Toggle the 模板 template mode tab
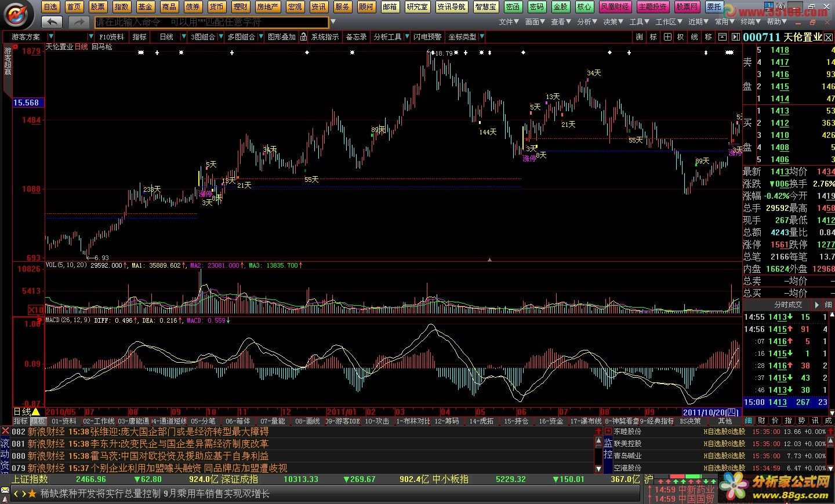 (x=38, y=421)
